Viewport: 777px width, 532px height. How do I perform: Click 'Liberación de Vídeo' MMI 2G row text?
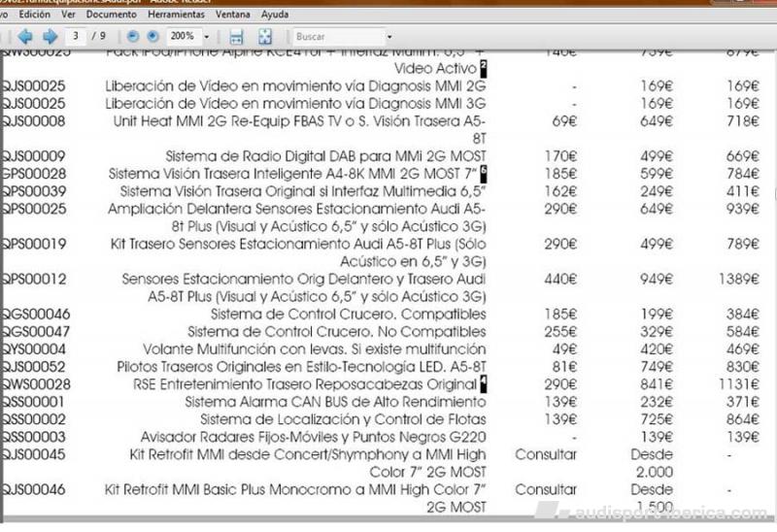(295, 86)
